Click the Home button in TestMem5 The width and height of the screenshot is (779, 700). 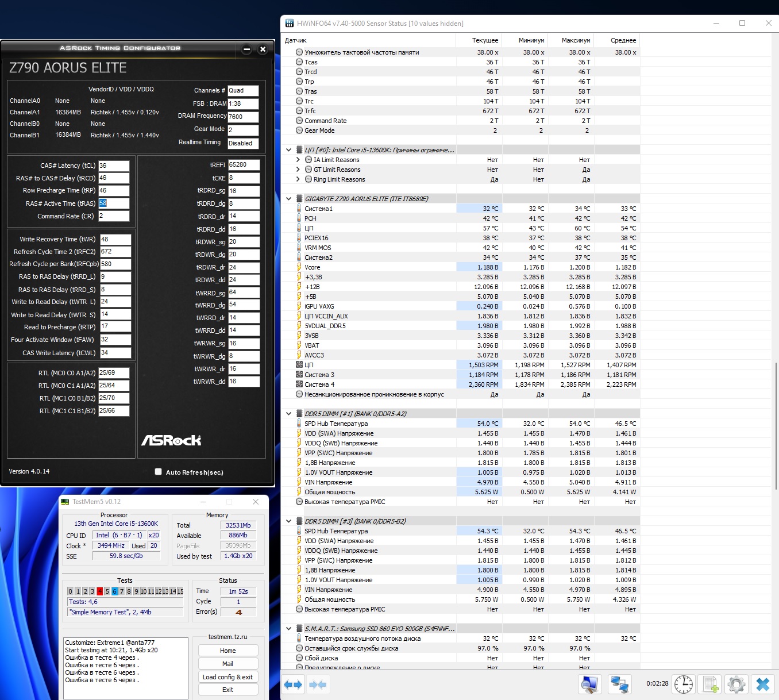pyautogui.click(x=228, y=651)
